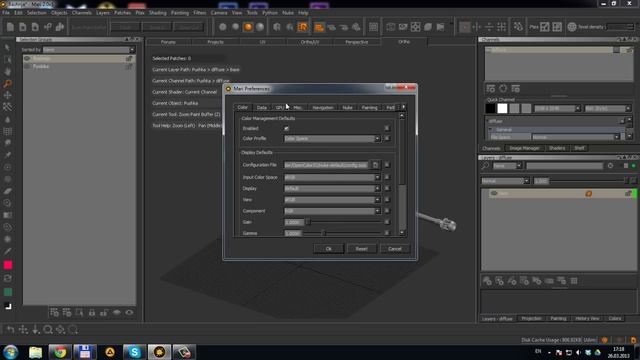Open the Image Manager tab

point(524,148)
